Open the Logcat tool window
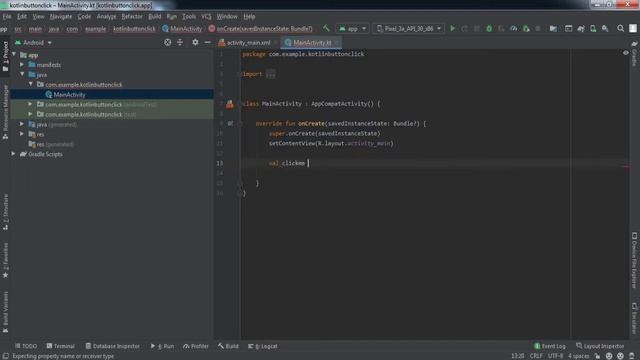The image size is (640, 360). (263, 346)
